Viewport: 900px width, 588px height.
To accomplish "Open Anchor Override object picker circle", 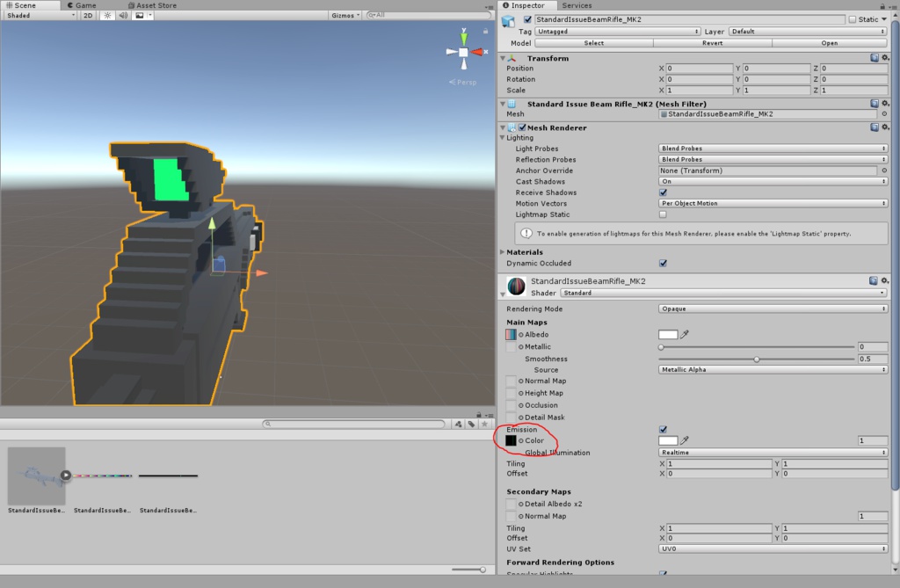I will click(x=884, y=171).
